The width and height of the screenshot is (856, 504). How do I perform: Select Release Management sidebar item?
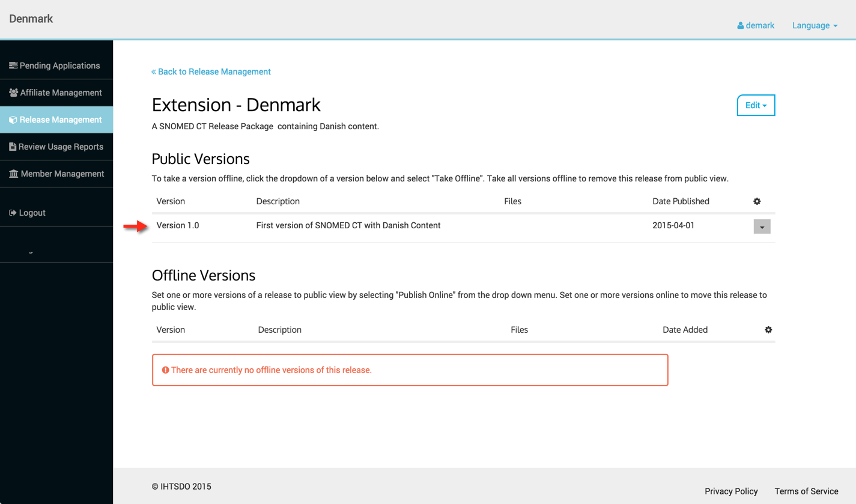(56, 120)
